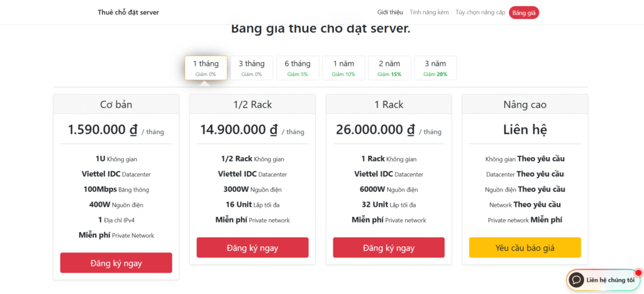
Task: Open Tùy chọn nâng cấp nav link
Action: pyautogui.click(x=480, y=13)
